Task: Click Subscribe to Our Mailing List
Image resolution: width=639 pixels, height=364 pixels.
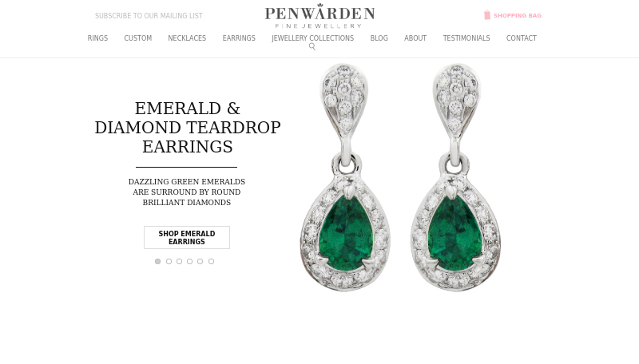Action: pos(149,16)
